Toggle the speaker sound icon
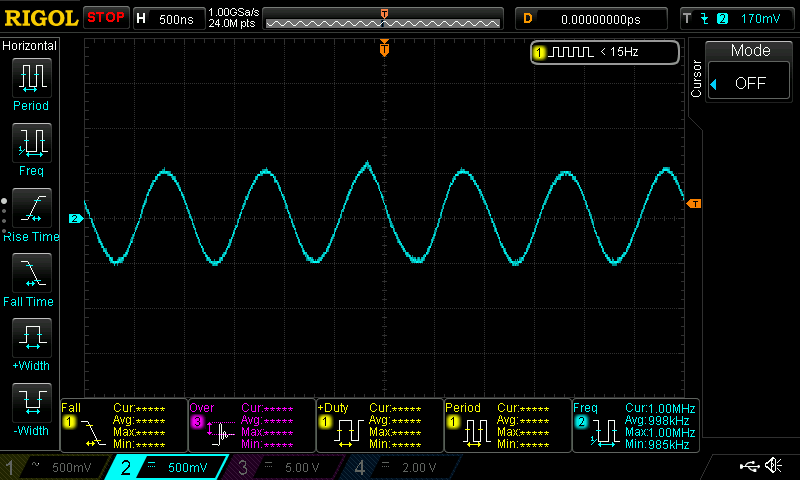 tap(773, 467)
